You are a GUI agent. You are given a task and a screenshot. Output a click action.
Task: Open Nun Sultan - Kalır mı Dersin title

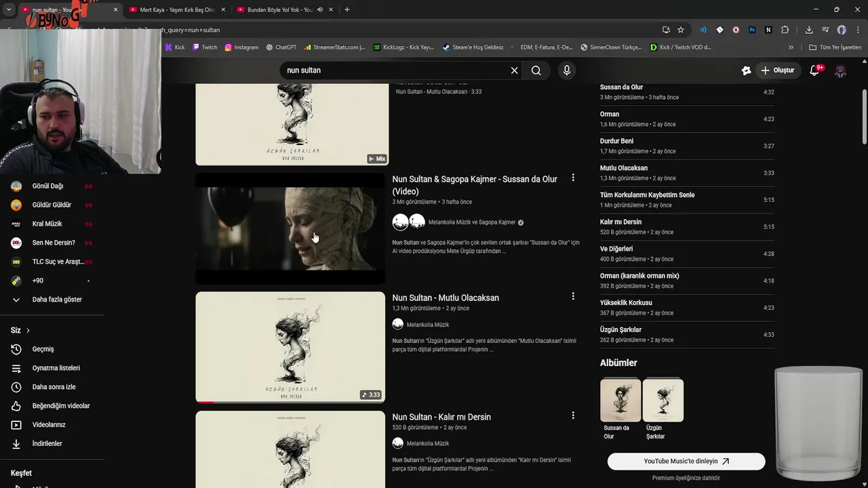click(x=441, y=417)
